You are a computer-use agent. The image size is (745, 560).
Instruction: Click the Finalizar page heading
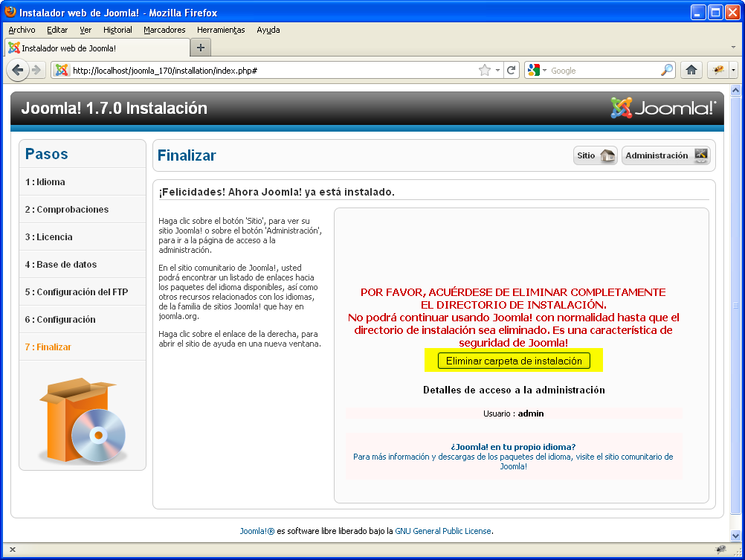click(x=187, y=155)
